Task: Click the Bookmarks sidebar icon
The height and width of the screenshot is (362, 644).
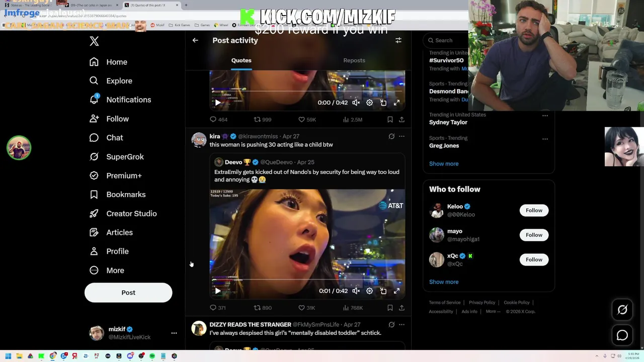Action: (94, 195)
